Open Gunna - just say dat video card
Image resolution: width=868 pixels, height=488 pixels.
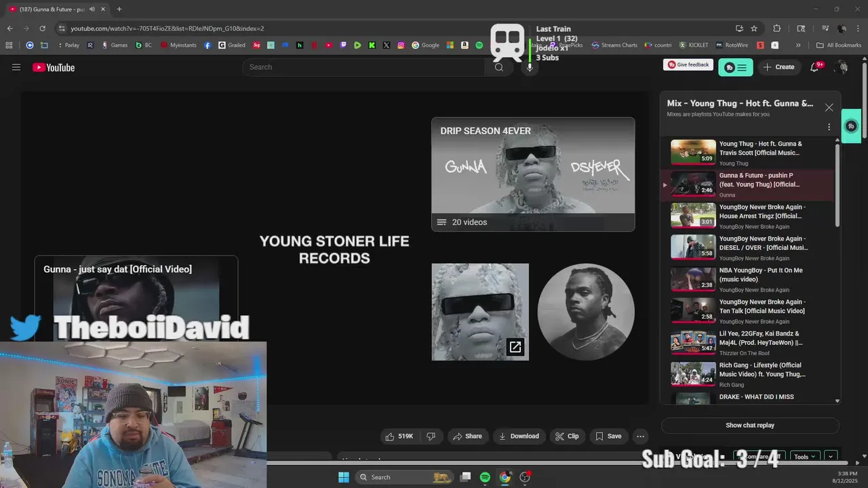pyautogui.click(x=136, y=298)
